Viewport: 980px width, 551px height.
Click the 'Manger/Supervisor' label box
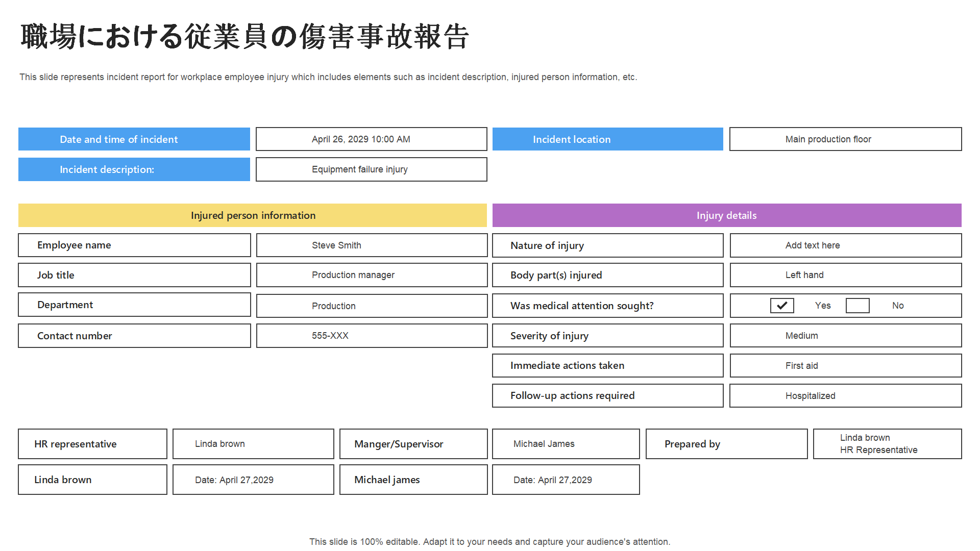(413, 444)
